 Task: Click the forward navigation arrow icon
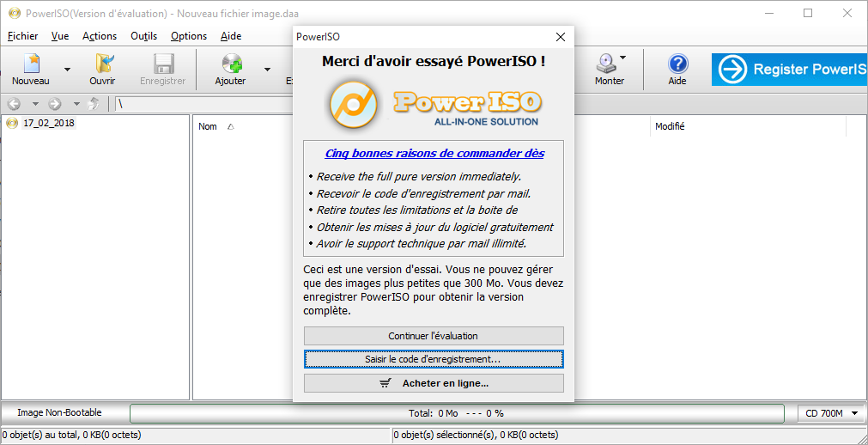click(55, 104)
